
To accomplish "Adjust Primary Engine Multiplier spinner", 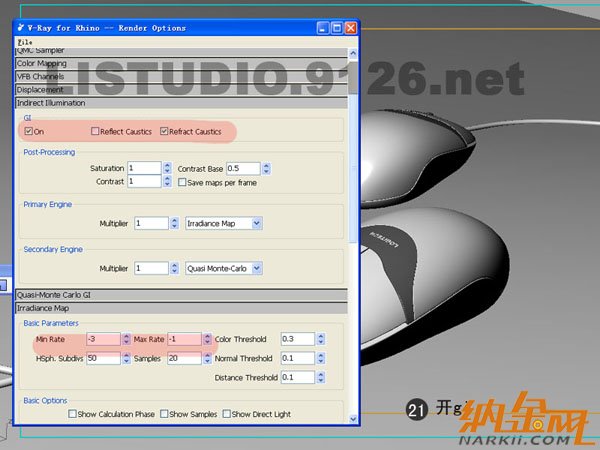I will pos(174,223).
